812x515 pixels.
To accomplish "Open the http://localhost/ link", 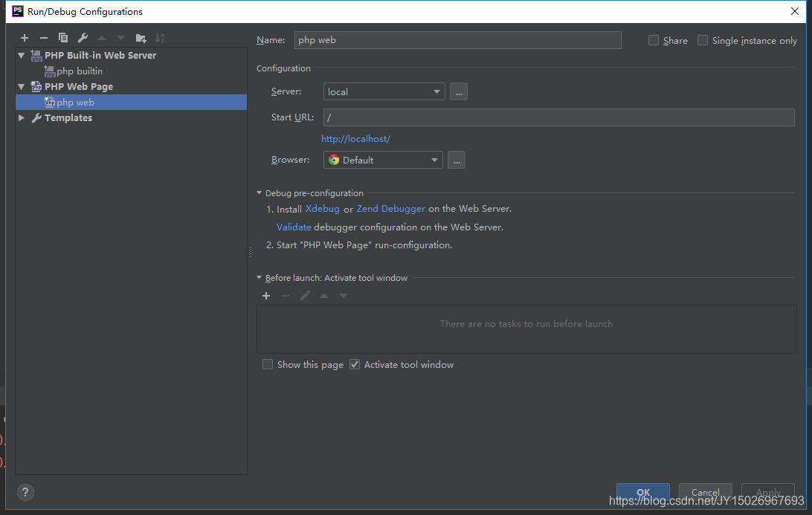I will click(x=355, y=139).
